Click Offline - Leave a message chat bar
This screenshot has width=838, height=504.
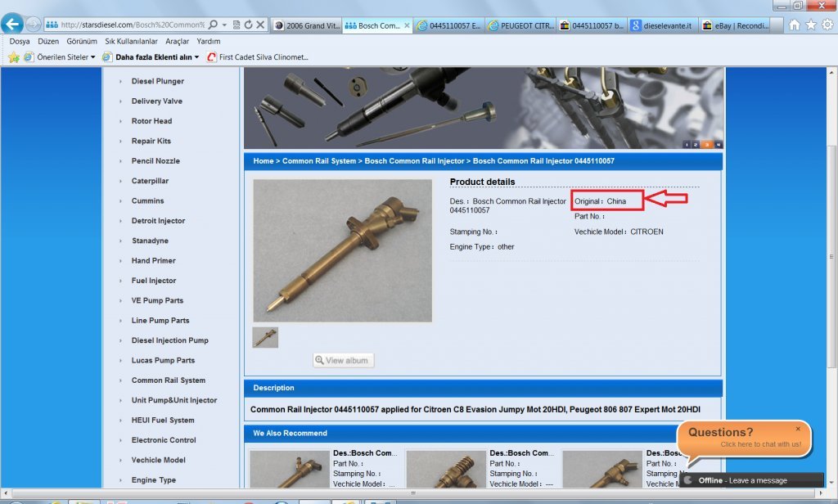coord(751,480)
